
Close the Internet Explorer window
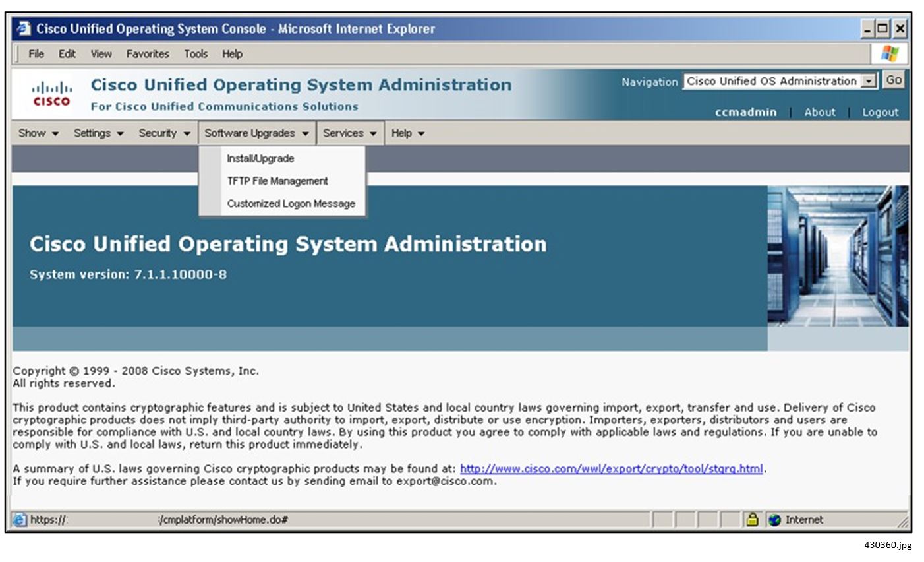[900, 29]
